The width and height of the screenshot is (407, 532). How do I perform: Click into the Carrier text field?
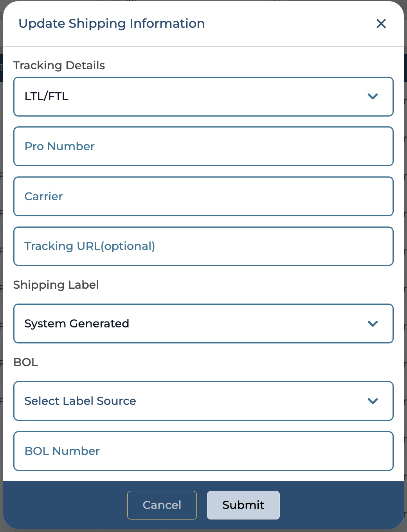[x=203, y=196]
